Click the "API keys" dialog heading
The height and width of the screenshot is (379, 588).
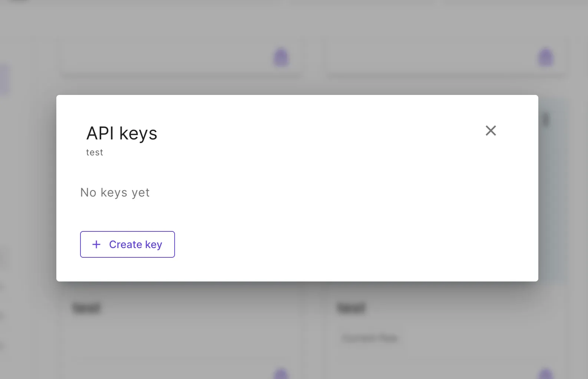pos(122,134)
